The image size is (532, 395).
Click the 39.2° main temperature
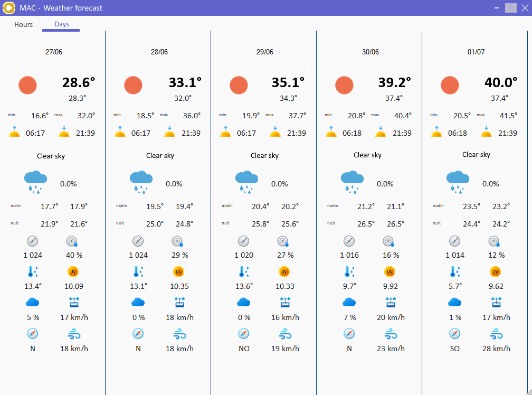pyautogui.click(x=395, y=82)
